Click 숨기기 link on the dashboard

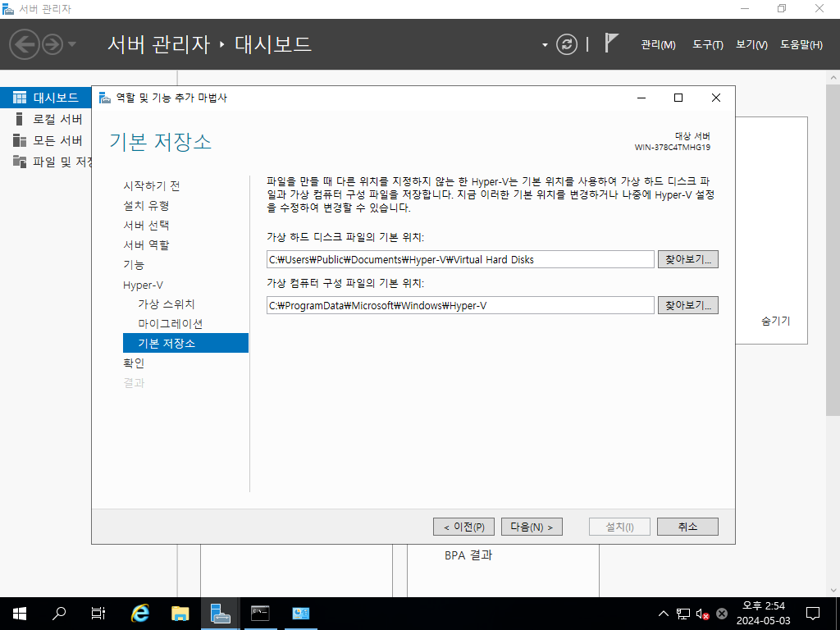775,321
